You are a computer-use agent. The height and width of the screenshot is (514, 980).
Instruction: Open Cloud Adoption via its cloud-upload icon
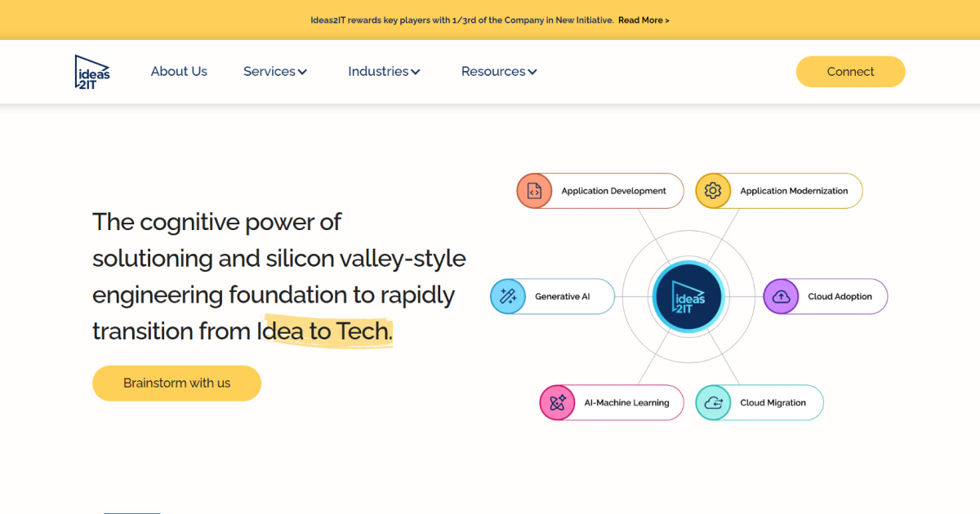(781, 296)
